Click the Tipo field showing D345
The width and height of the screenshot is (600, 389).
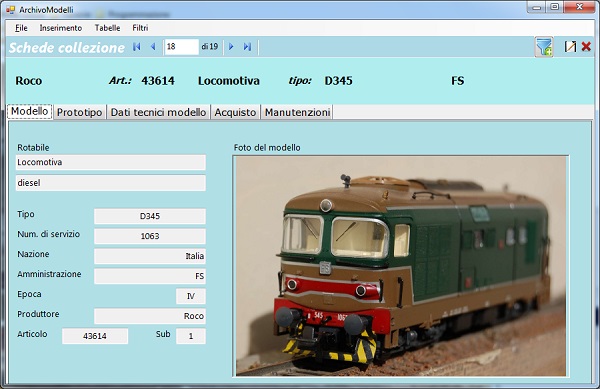click(x=150, y=216)
